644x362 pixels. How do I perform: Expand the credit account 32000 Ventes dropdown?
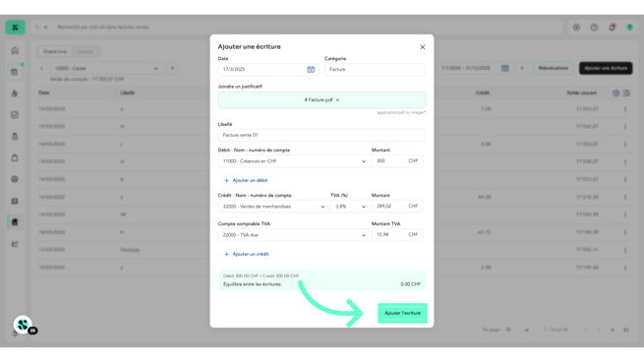tap(273, 207)
